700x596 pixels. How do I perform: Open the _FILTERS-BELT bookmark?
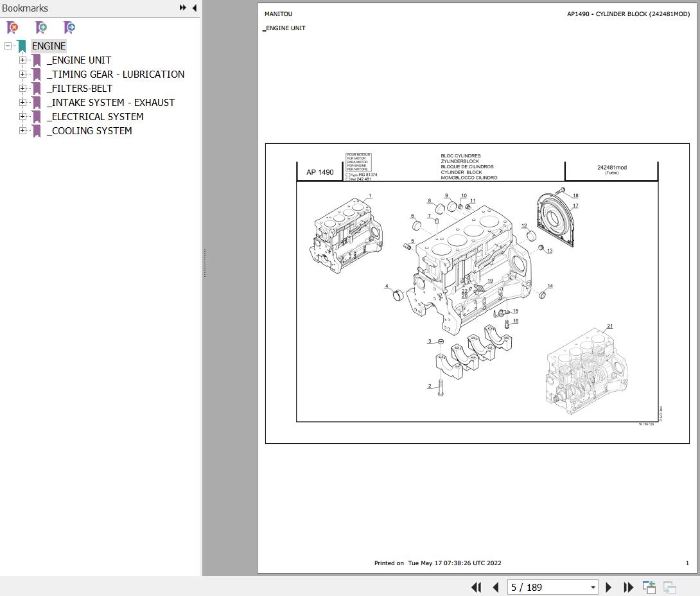click(80, 89)
